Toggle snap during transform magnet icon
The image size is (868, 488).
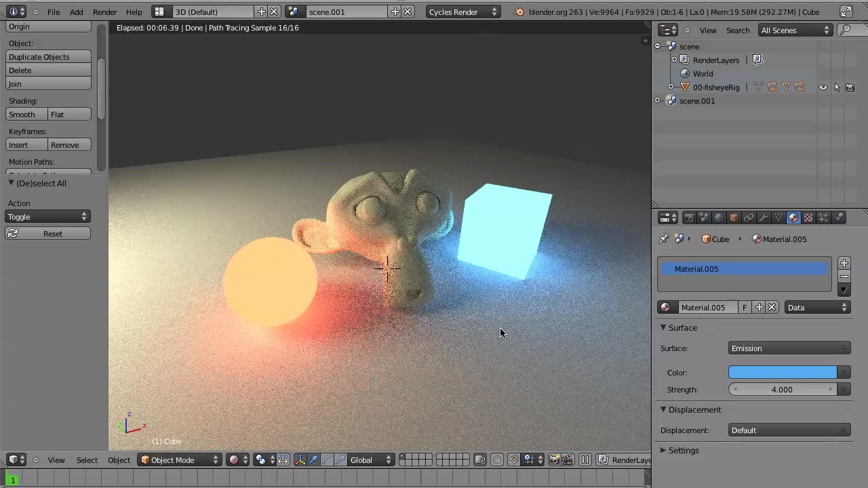click(x=514, y=460)
